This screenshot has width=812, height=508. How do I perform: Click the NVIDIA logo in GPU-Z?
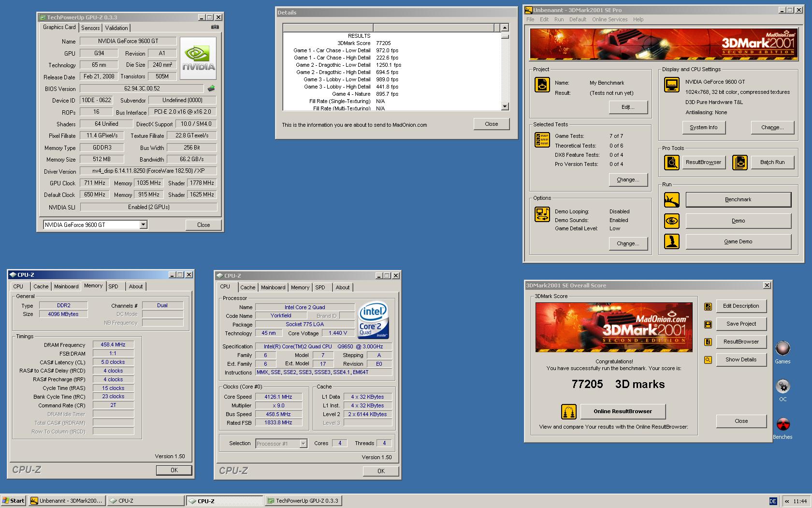[198, 59]
